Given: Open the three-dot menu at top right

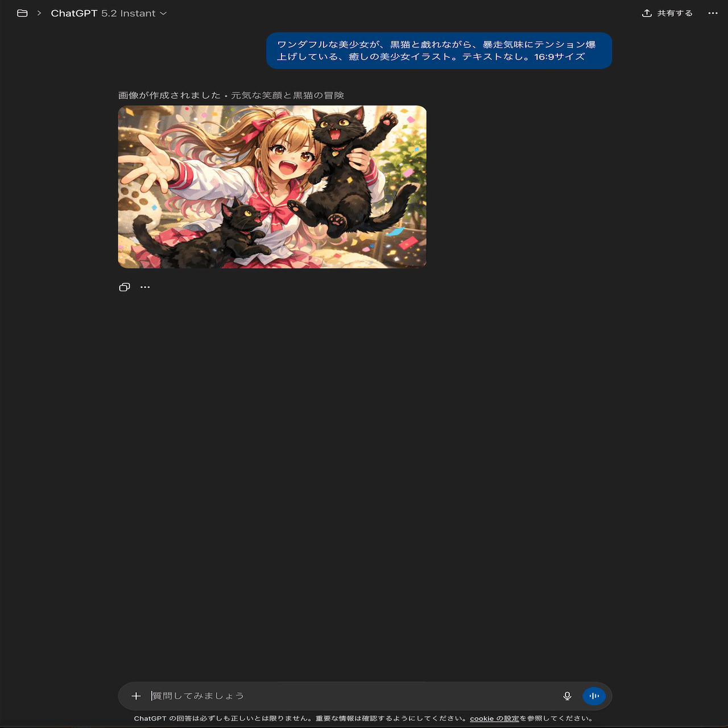Looking at the screenshot, I should click(712, 13).
